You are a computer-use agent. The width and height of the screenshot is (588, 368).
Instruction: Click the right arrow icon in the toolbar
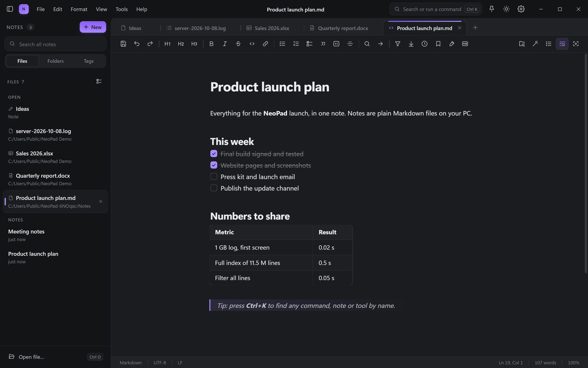pos(381,44)
